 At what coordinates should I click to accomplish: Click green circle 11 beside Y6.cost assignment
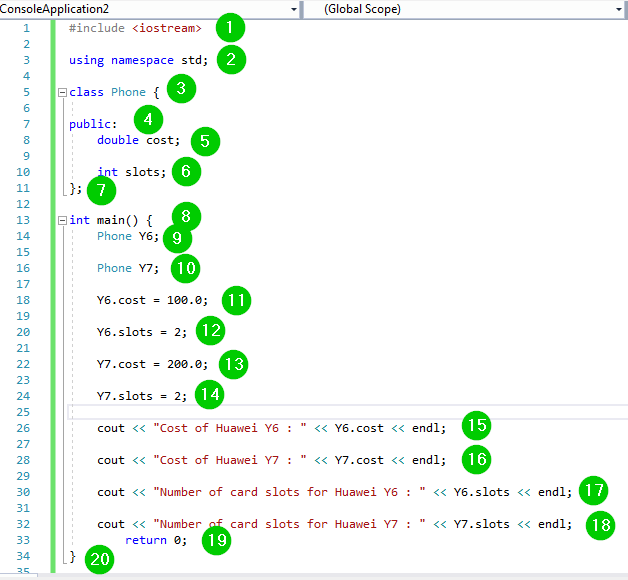tap(236, 300)
